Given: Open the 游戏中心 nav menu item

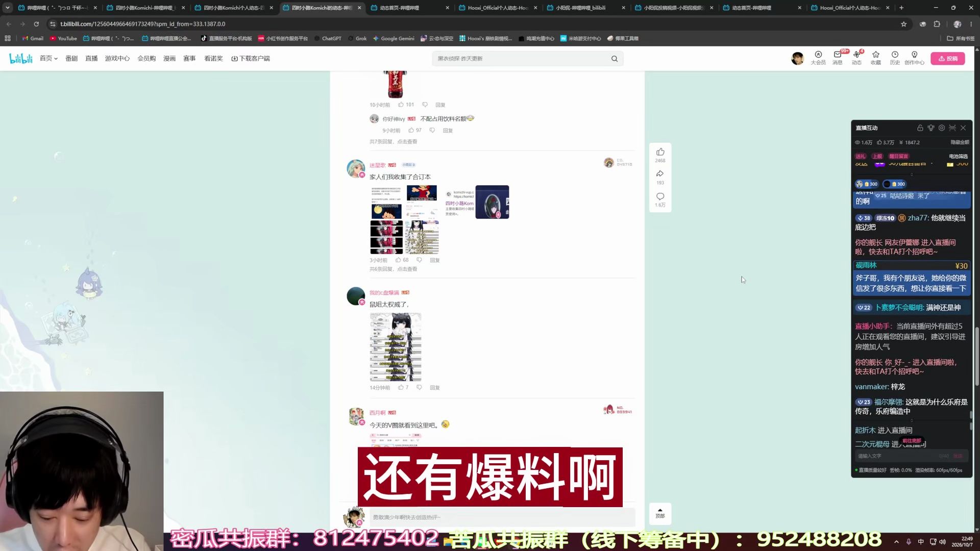Looking at the screenshot, I should pos(117,59).
